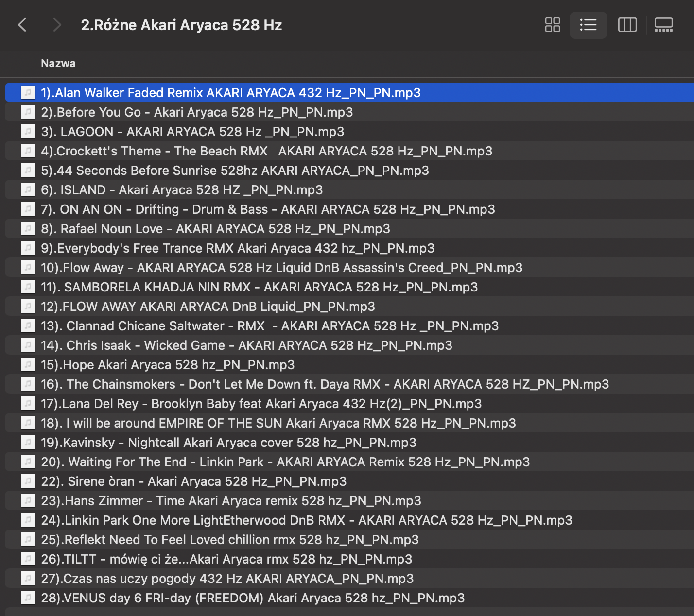Select VENUS day 6 FRI-day file
This screenshot has height=616, width=694.
tap(253, 598)
